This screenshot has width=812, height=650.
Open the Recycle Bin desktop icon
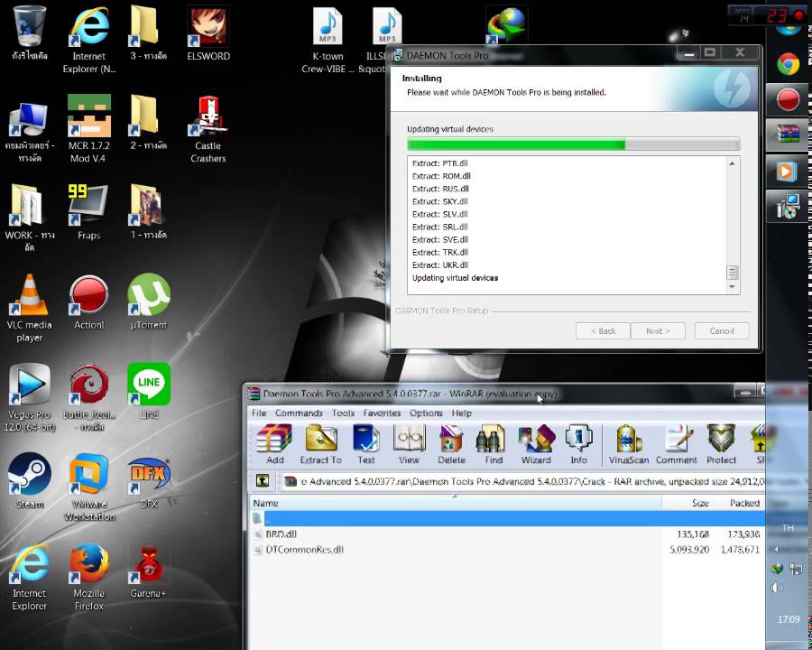[30, 32]
